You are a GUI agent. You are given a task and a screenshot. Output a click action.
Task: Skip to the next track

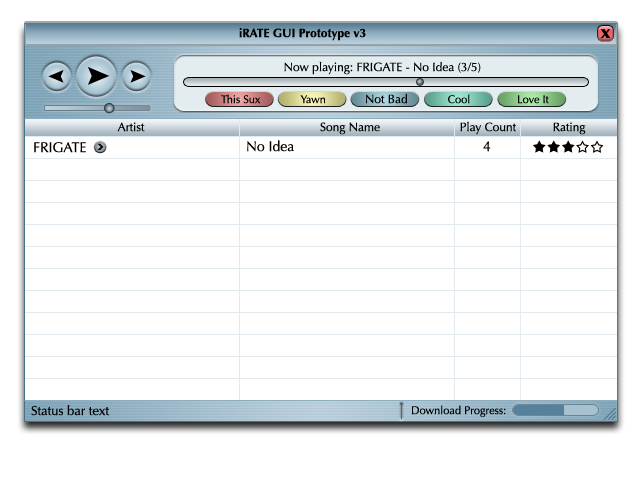[137, 76]
